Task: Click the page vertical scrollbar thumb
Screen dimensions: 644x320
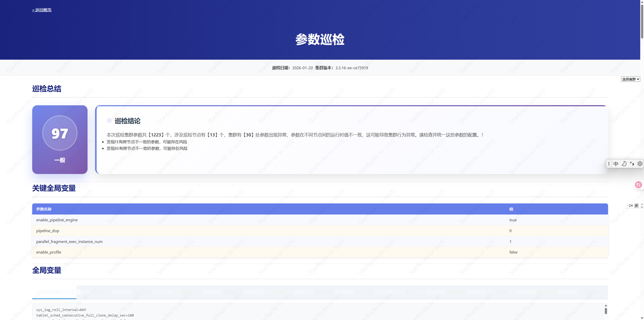Action: click(x=642, y=21)
